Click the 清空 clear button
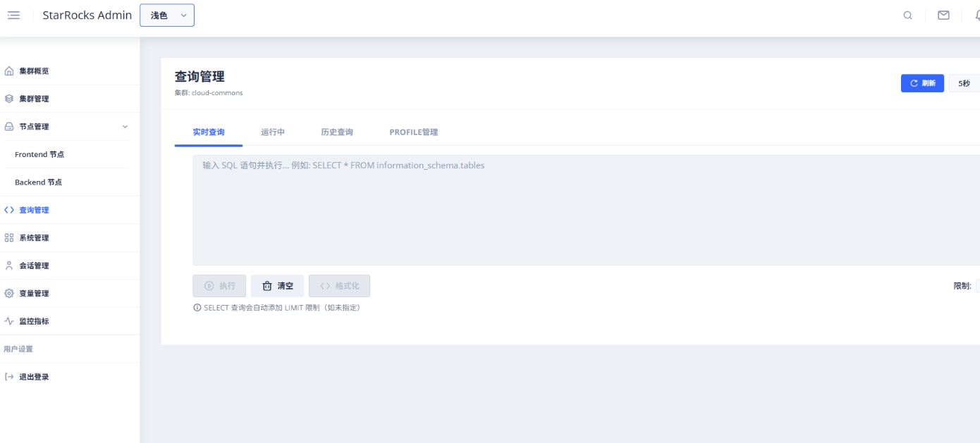 [x=278, y=286]
